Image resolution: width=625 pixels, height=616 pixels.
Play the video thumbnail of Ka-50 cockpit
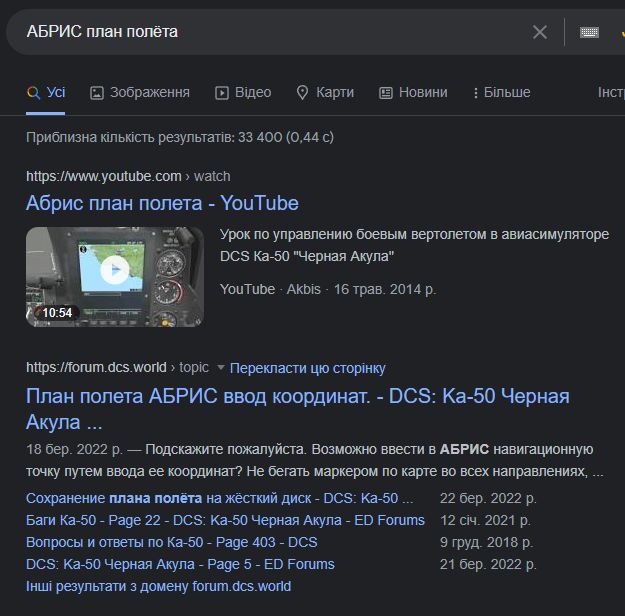click(x=115, y=277)
